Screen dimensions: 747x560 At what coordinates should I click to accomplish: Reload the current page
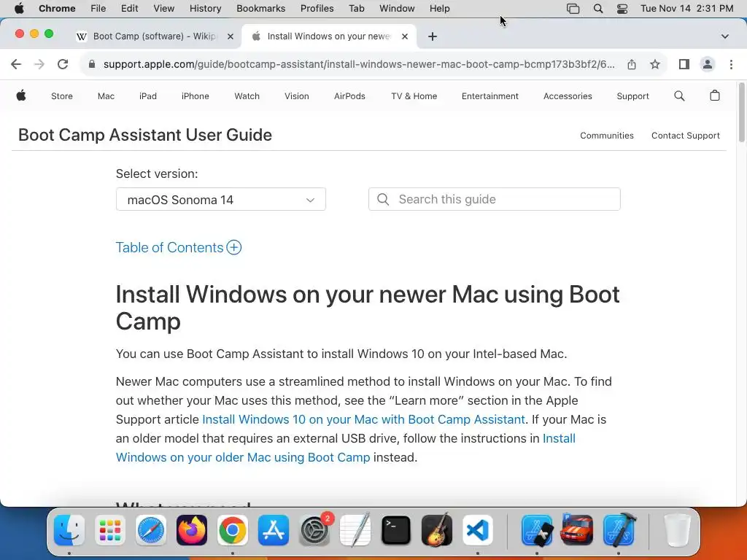click(x=63, y=64)
